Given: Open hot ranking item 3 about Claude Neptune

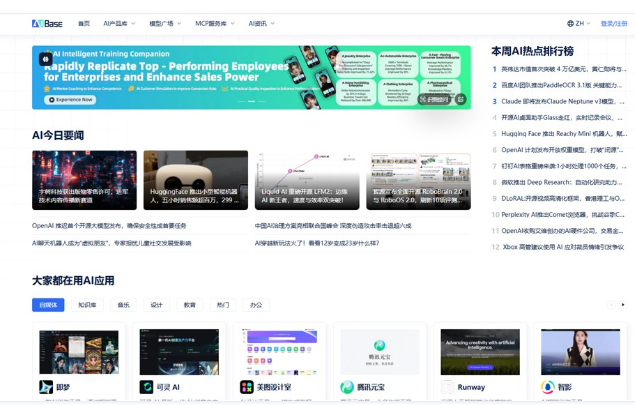Looking at the screenshot, I should pyautogui.click(x=559, y=101).
